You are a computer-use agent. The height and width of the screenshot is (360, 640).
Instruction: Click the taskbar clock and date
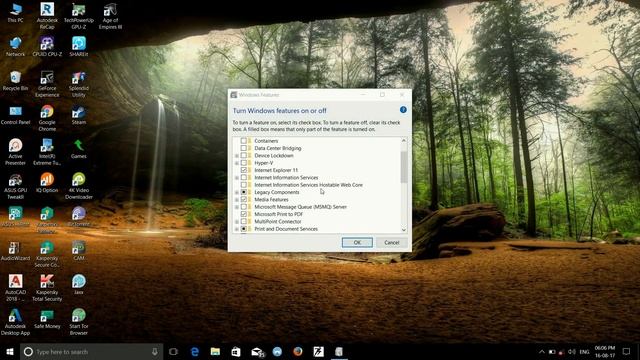(x=604, y=351)
